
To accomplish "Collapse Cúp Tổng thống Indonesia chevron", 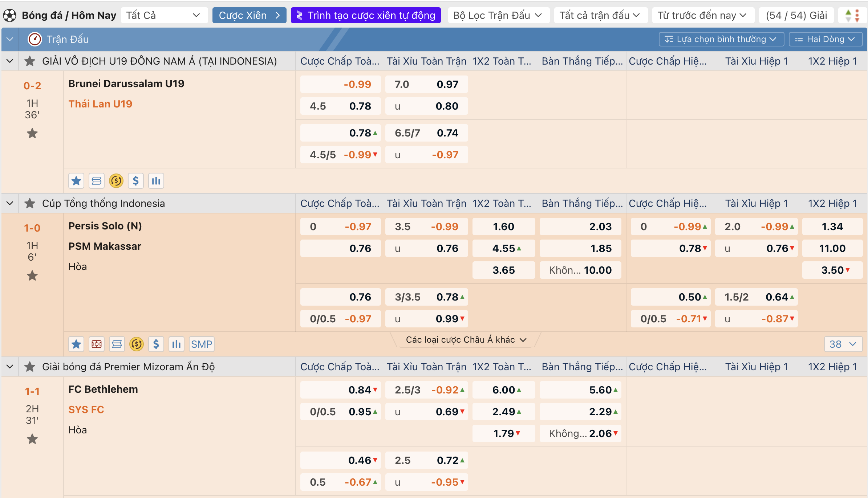I will click(x=10, y=203).
